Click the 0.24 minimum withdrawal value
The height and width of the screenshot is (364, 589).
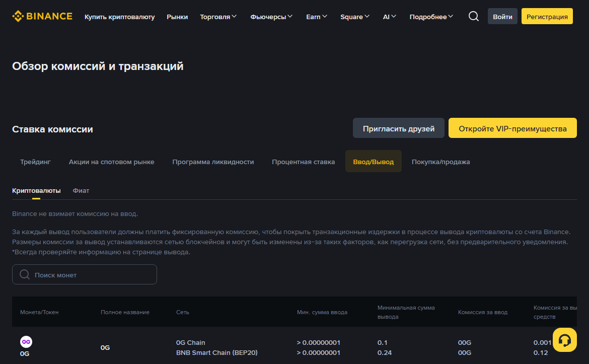pos(385,353)
